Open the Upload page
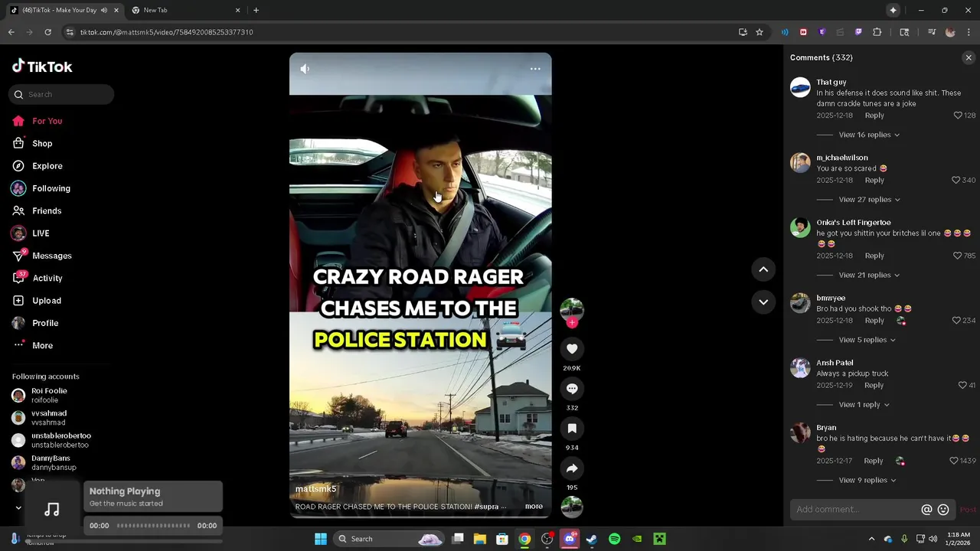 [46, 301]
